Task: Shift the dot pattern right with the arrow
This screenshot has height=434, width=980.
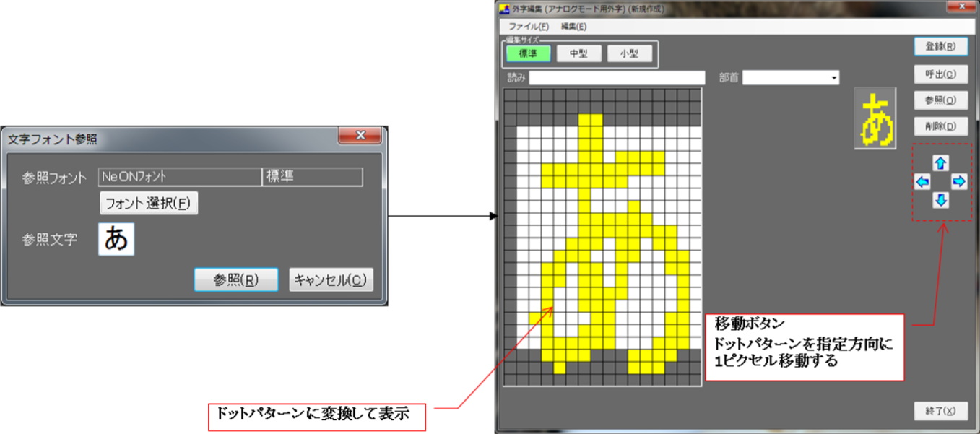Action: [958, 182]
